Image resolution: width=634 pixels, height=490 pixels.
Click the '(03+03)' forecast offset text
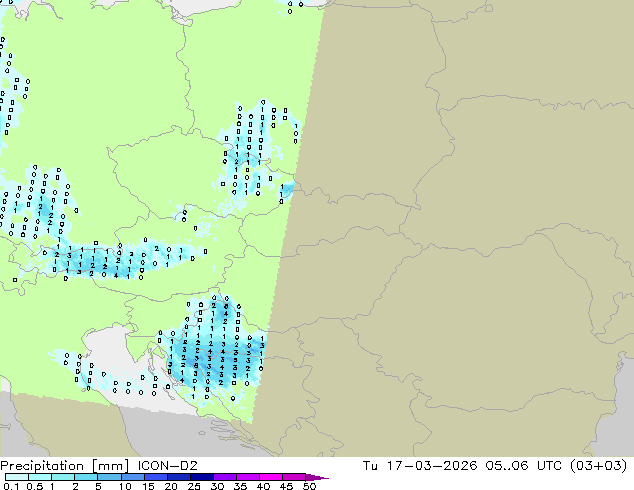(598, 466)
